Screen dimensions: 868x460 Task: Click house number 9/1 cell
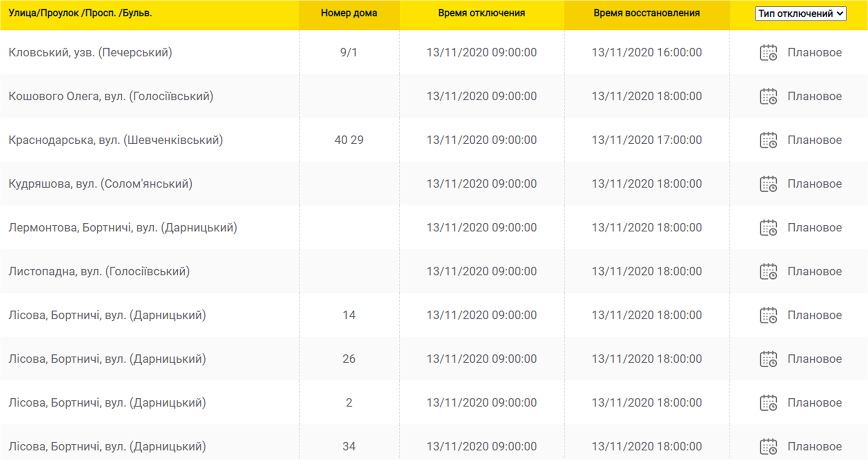tap(348, 52)
